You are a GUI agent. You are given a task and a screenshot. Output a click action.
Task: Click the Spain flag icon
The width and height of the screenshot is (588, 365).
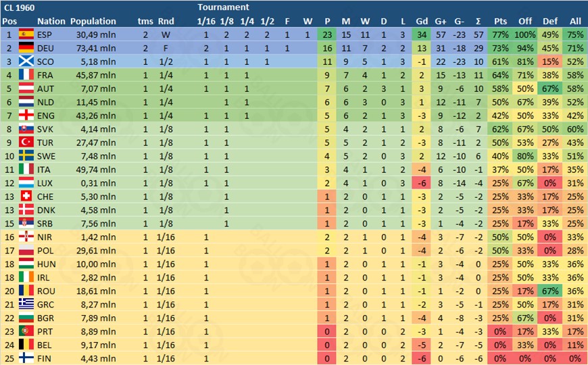pyautogui.click(x=26, y=34)
